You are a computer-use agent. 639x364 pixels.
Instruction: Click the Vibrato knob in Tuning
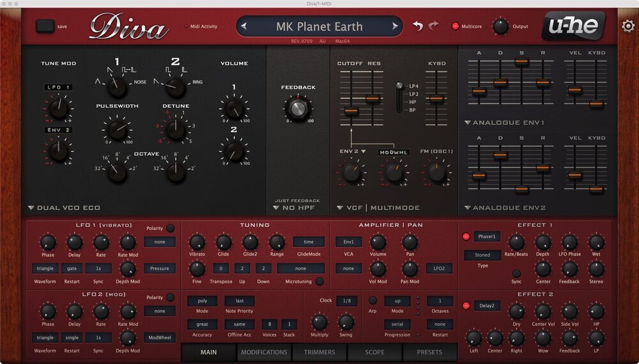[197, 243]
